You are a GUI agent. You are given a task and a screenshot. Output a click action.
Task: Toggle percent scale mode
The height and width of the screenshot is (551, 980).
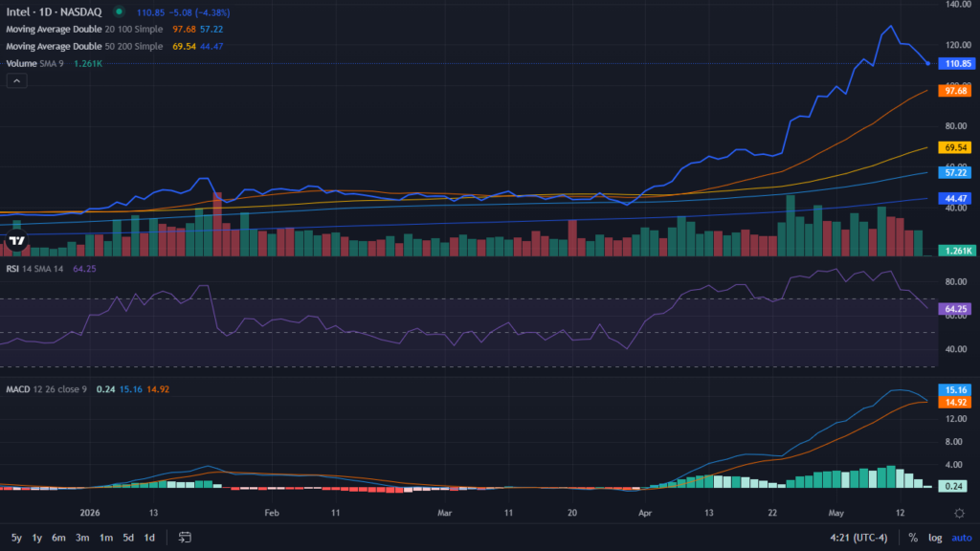coord(913,538)
